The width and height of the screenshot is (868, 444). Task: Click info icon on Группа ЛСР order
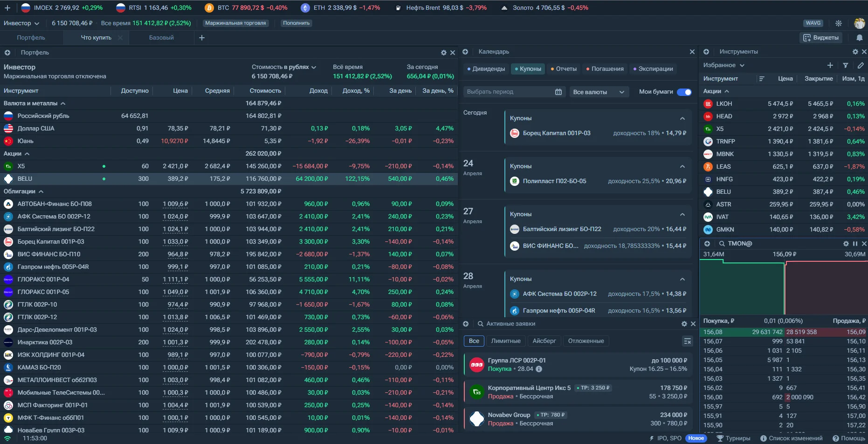539,369
